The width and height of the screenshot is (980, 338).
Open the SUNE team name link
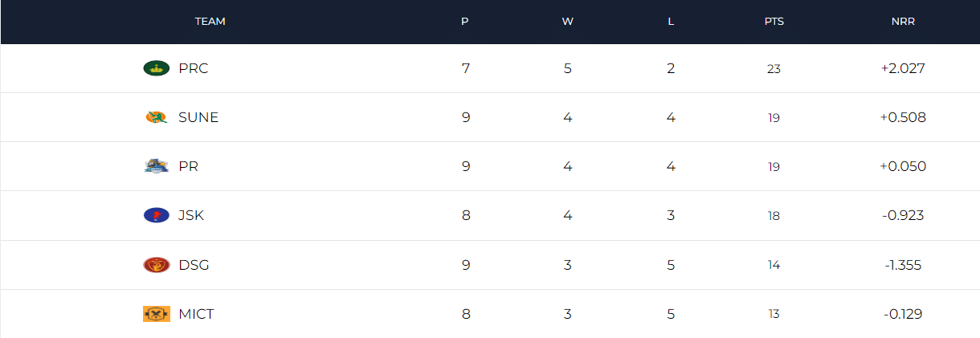click(198, 117)
